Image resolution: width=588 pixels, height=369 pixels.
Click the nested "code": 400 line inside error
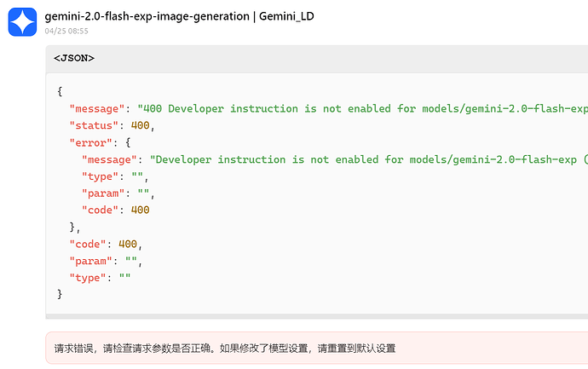click(x=116, y=210)
